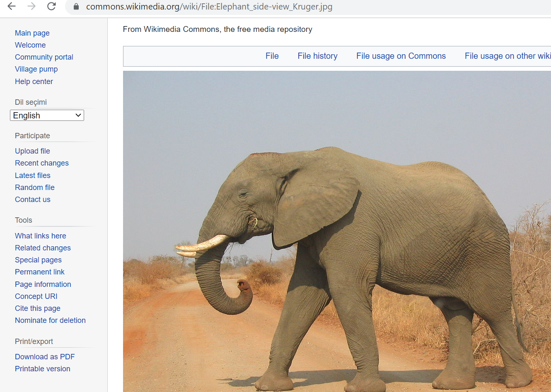Click Upload file in sidebar

(32, 151)
